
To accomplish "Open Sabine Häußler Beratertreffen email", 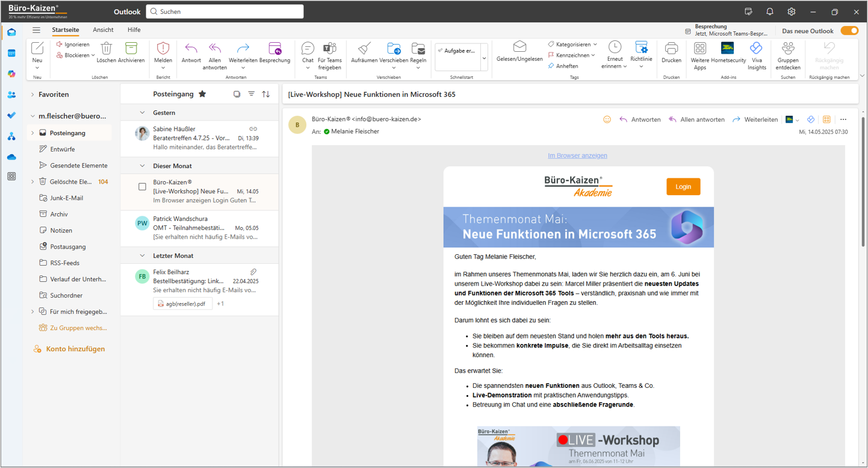I will (x=200, y=138).
